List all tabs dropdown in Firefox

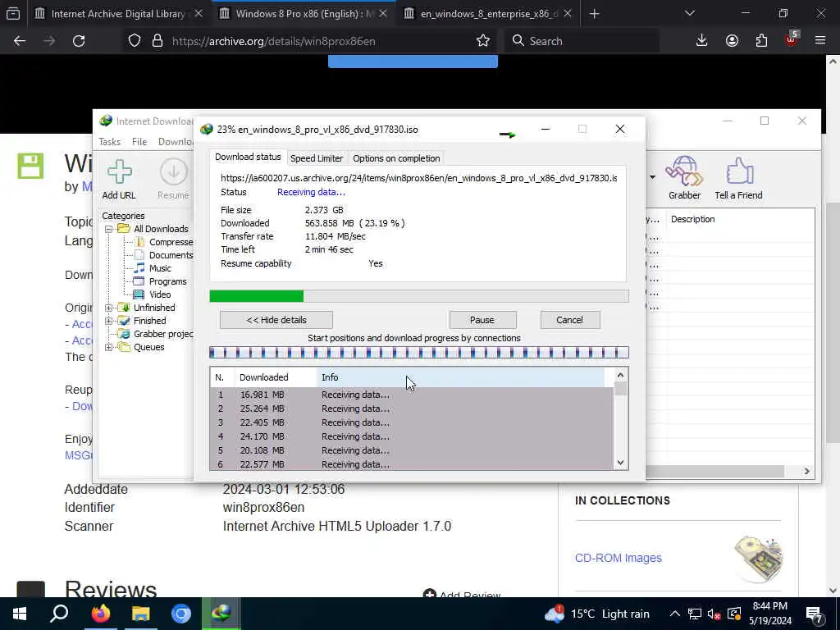tap(689, 13)
